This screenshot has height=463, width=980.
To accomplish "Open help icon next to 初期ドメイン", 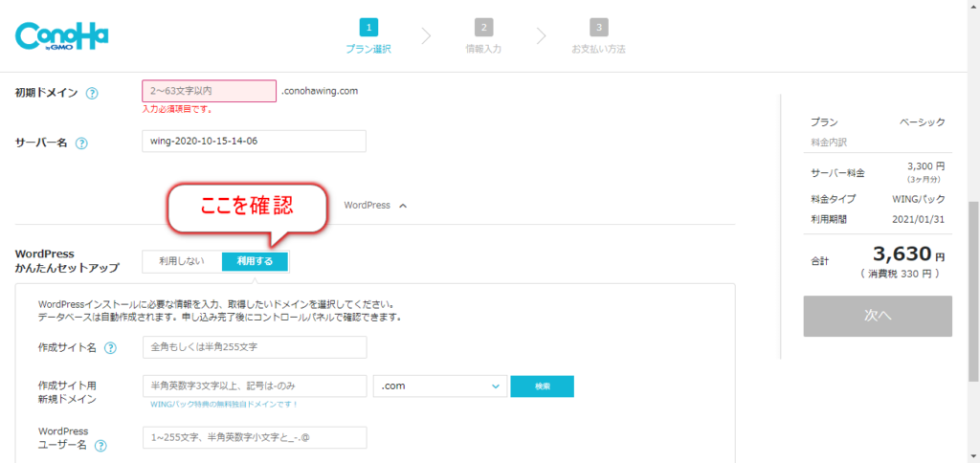I will click(x=92, y=93).
